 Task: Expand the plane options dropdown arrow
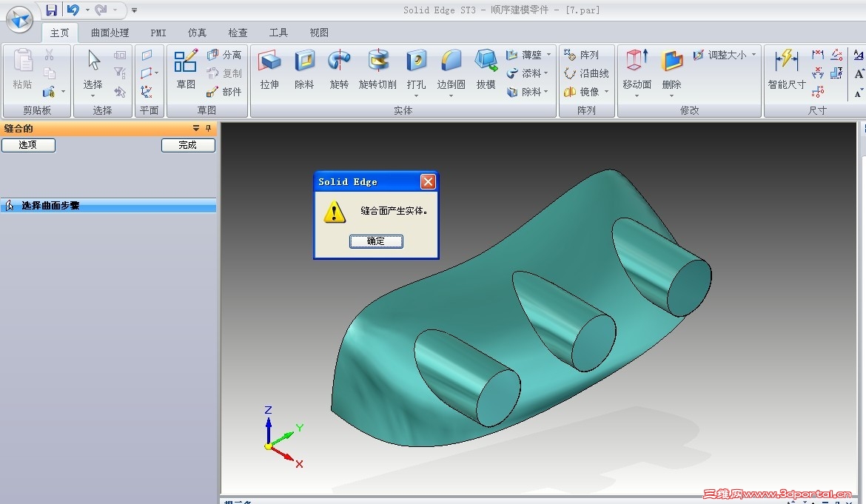point(157,73)
